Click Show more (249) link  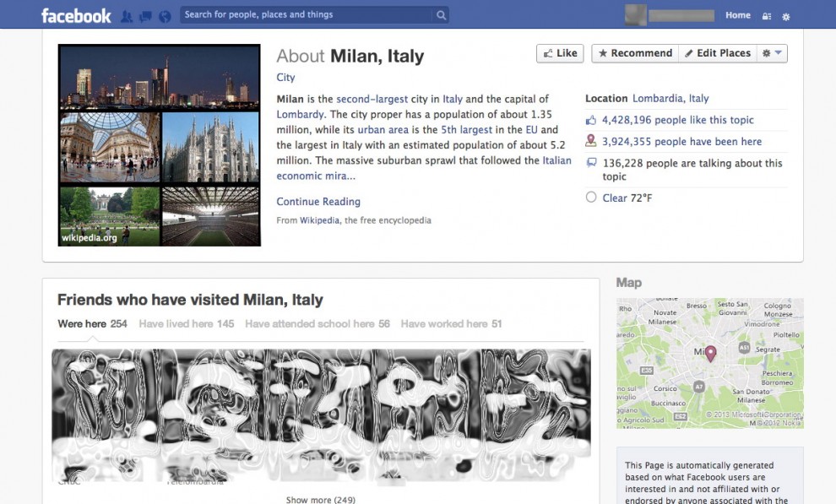point(320,500)
